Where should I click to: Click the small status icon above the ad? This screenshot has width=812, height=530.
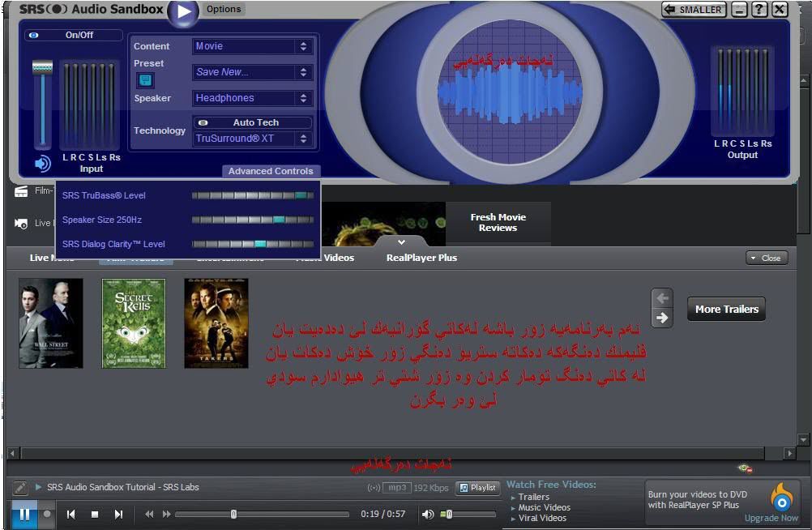click(746, 468)
